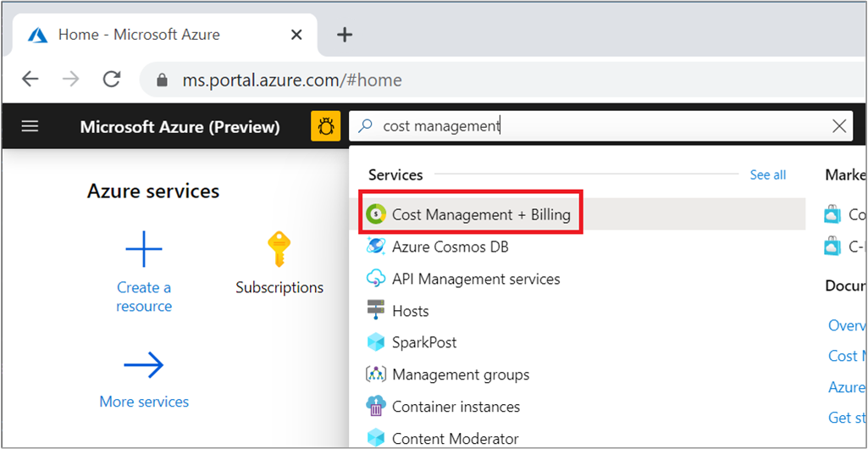The image size is (868, 449).
Task: Go back using browser back arrow
Action: tap(30, 80)
